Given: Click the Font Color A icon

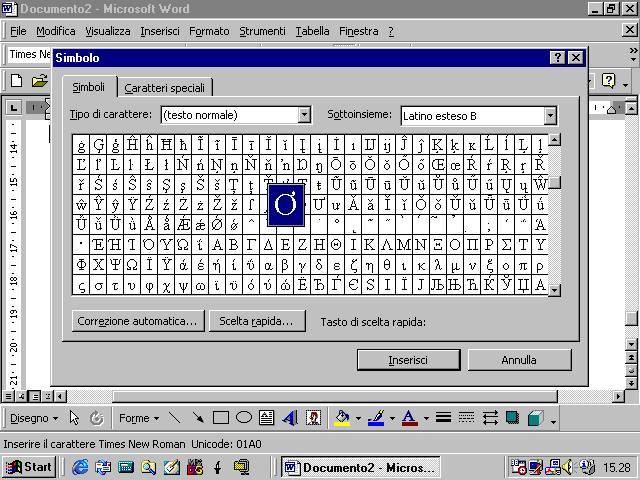Looking at the screenshot, I should point(409,418).
